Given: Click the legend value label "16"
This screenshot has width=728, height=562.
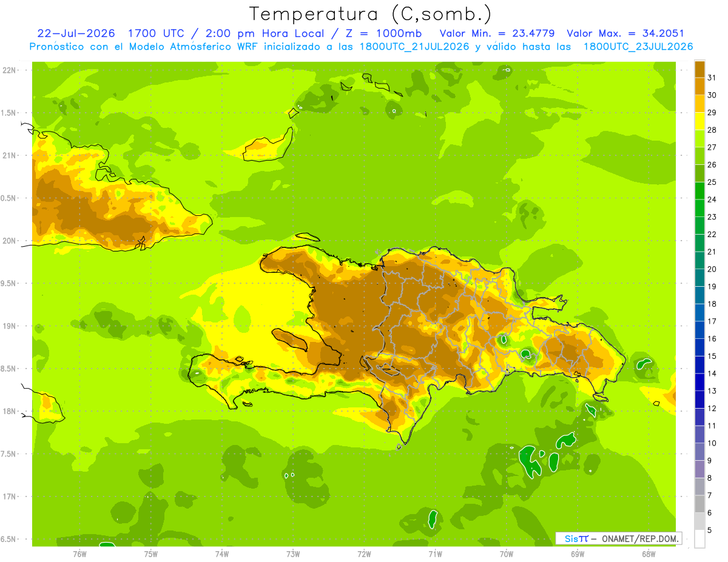Looking at the screenshot, I should click(x=712, y=339).
